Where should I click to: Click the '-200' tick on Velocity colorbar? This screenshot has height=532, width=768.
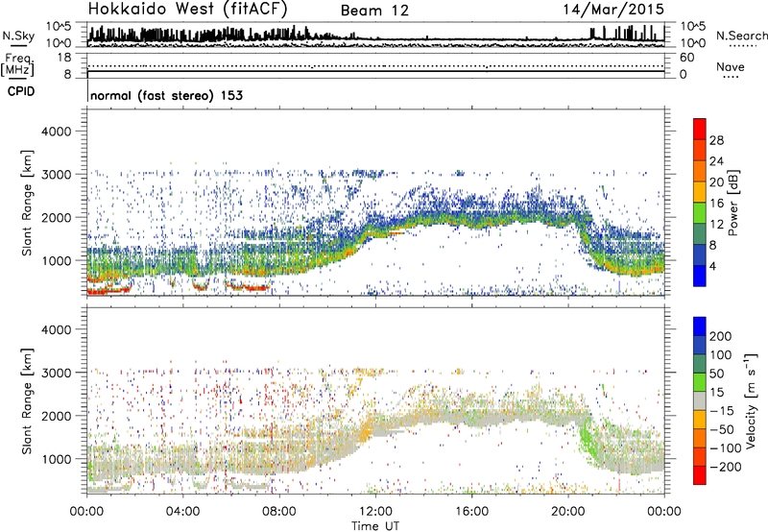tap(724, 467)
